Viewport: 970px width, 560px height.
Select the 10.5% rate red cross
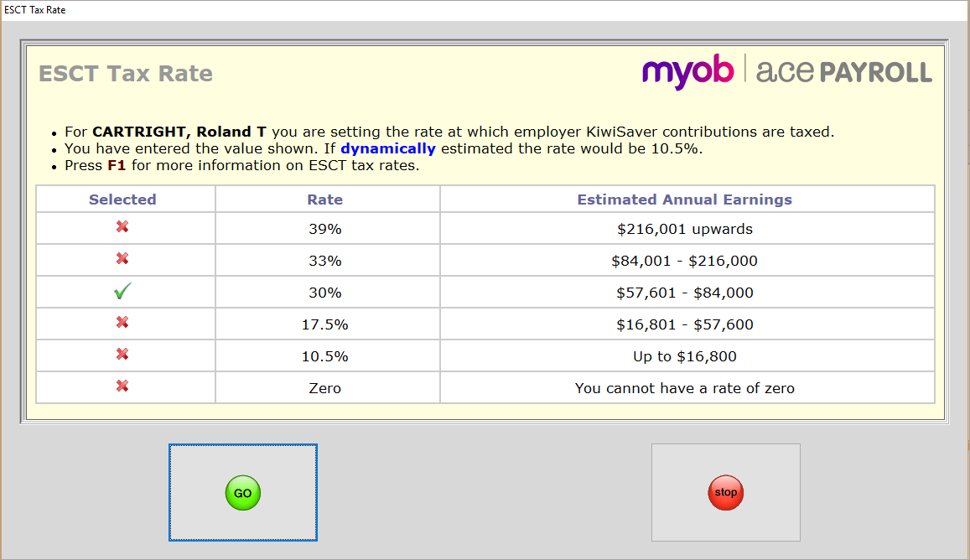[122, 355]
